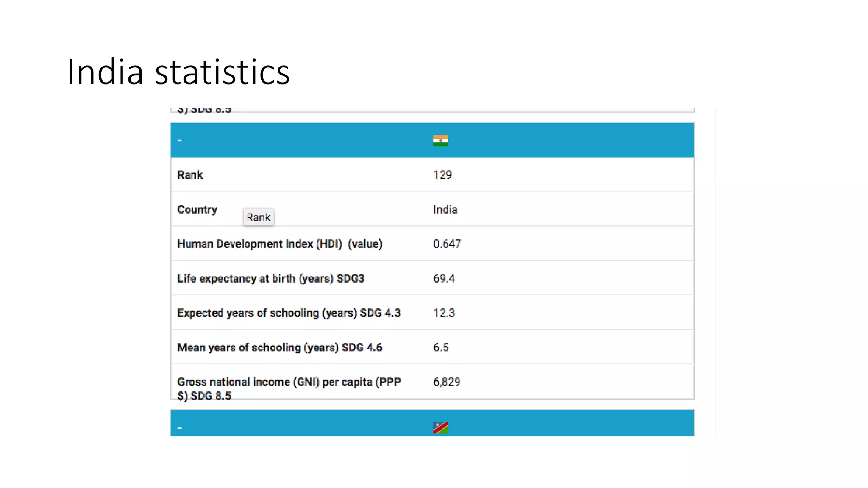Click the India flag icon in header
This screenshot has width=868, height=488.
click(x=440, y=141)
